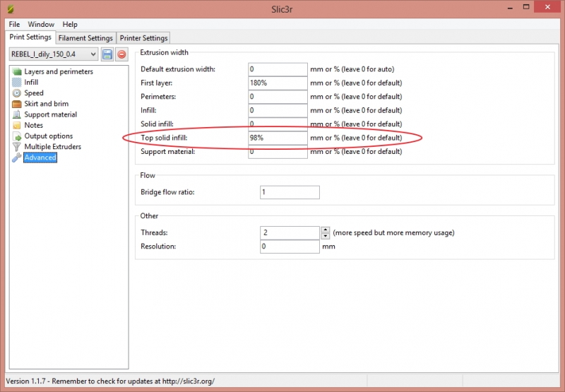Select Skirt and brim in the sidebar

(46, 104)
